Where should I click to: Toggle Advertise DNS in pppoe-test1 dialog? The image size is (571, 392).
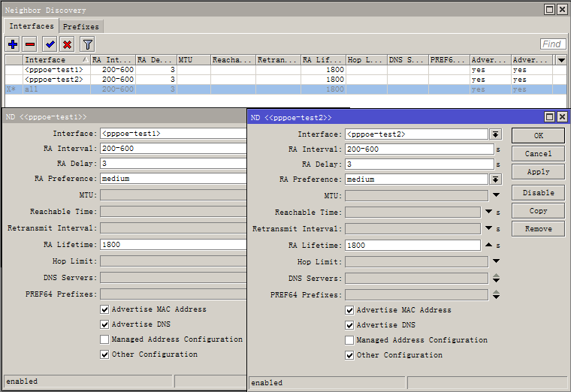(104, 324)
